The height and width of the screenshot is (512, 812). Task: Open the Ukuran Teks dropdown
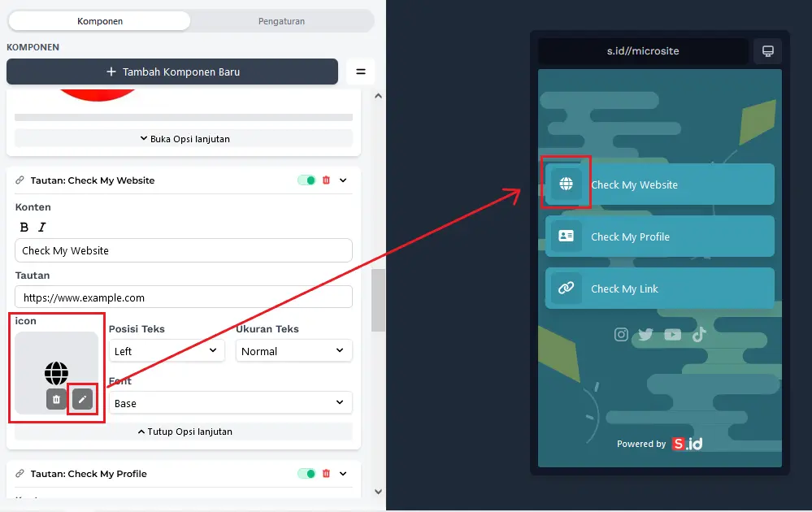pos(293,351)
